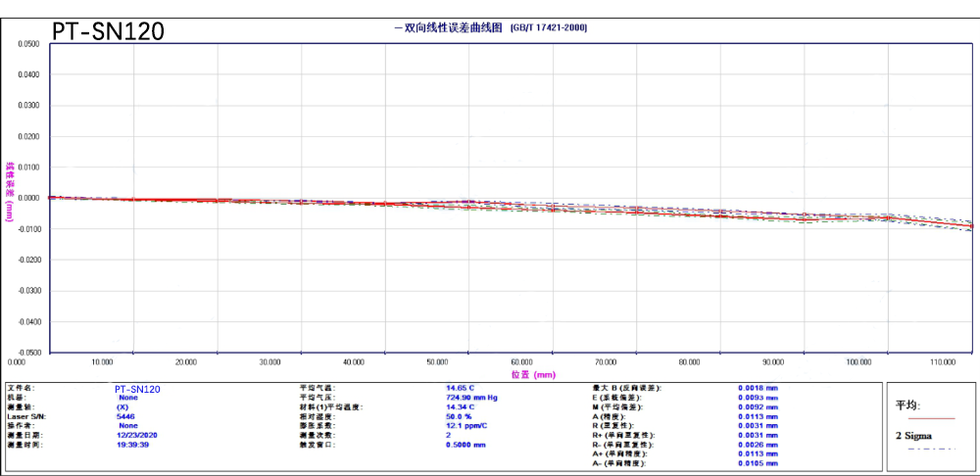Click the 2 Sigma legend entry

coord(912,435)
